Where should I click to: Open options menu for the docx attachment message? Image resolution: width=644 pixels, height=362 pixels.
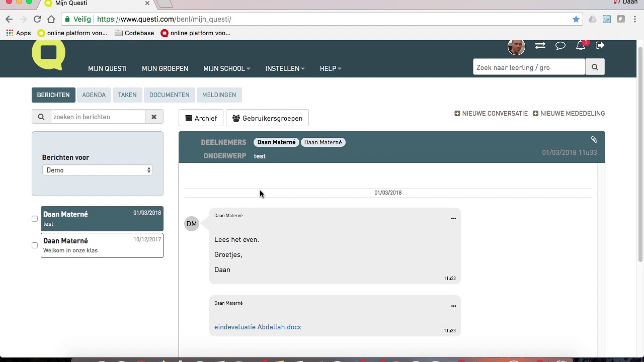(x=453, y=306)
